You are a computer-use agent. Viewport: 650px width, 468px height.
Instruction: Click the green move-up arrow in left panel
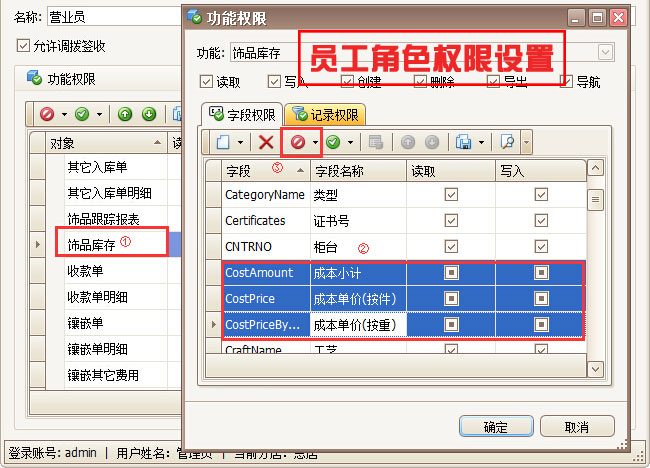[x=126, y=114]
